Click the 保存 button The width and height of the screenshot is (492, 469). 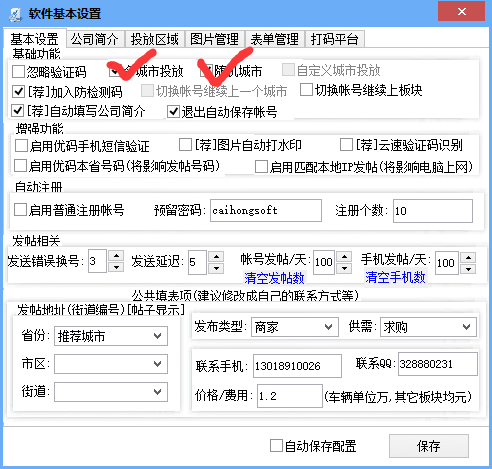pyautogui.click(x=429, y=446)
